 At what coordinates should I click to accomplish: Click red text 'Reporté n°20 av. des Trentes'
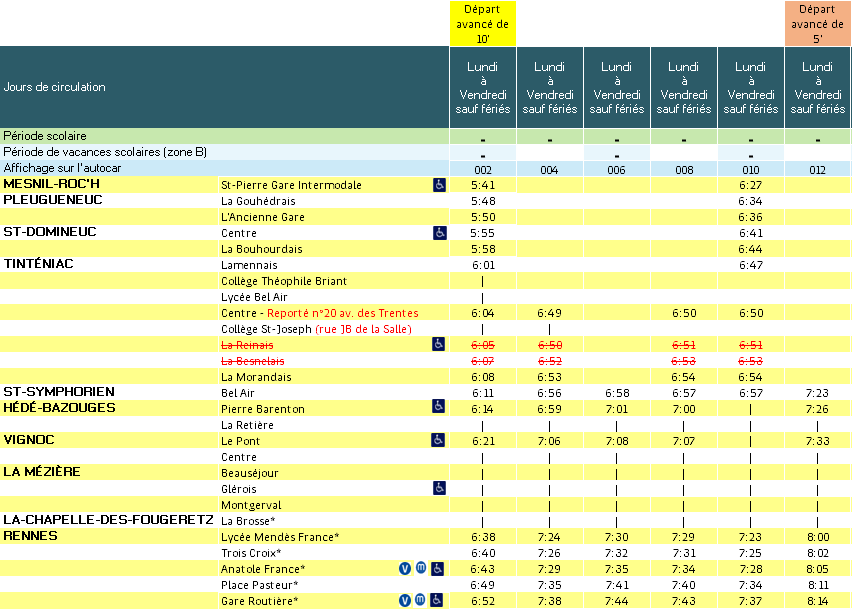[343, 313]
